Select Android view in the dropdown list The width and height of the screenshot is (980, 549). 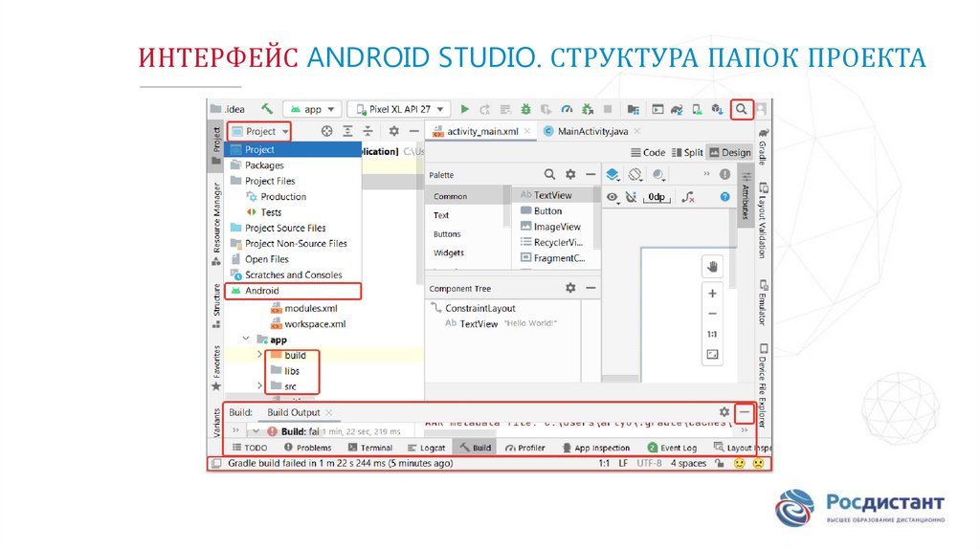pyautogui.click(x=293, y=291)
